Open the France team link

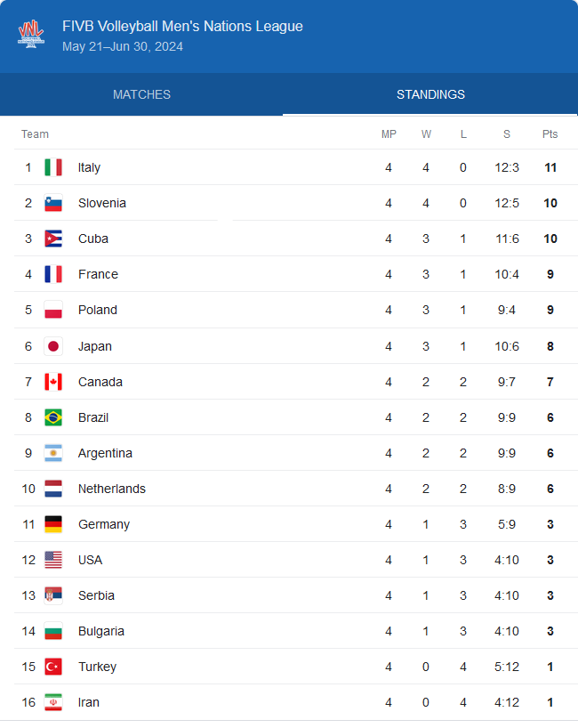pyautogui.click(x=98, y=274)
